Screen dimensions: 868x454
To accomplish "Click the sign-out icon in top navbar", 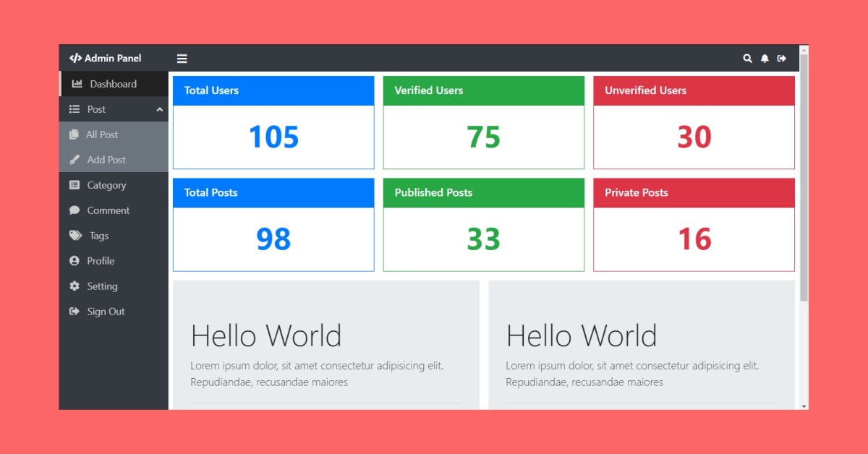I will [x=782, y=58].
